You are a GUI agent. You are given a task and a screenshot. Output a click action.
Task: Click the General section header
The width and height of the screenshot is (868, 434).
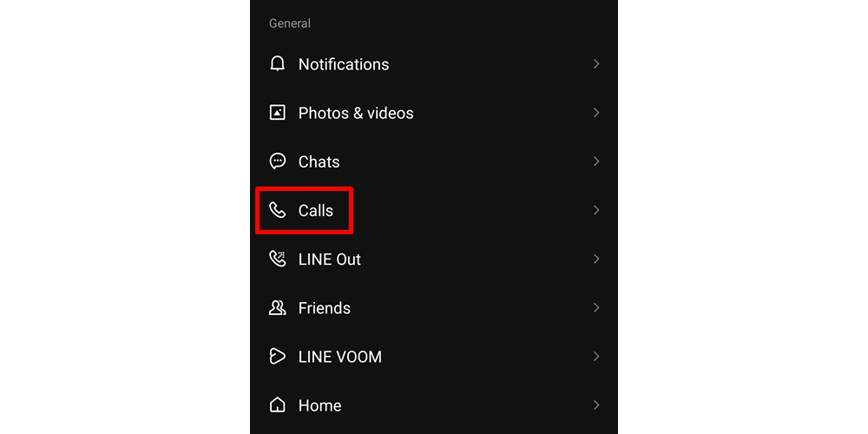pos(290,23)
